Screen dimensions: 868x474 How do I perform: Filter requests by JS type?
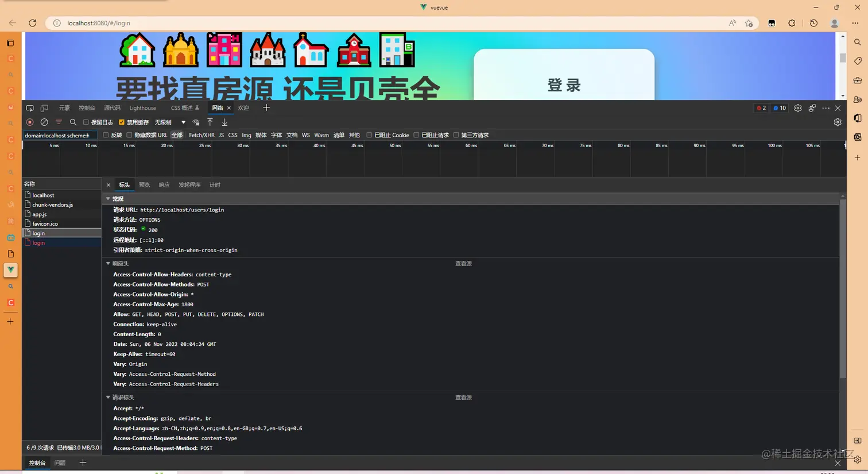221,135
